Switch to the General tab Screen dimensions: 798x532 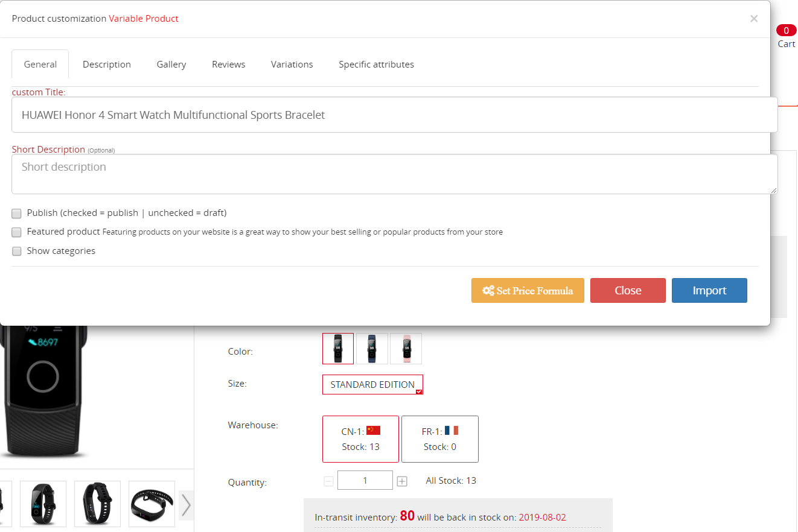click(x=40, y=65)
